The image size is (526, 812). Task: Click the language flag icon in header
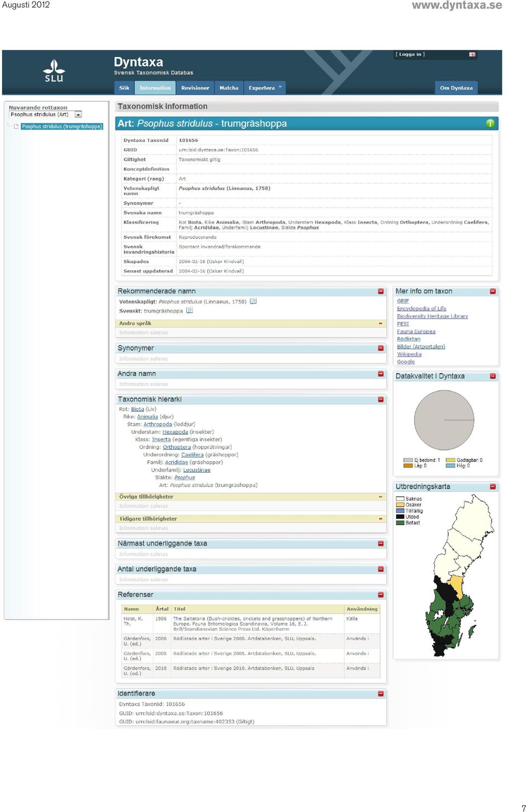pyautogui.click(x=472, y=54)
